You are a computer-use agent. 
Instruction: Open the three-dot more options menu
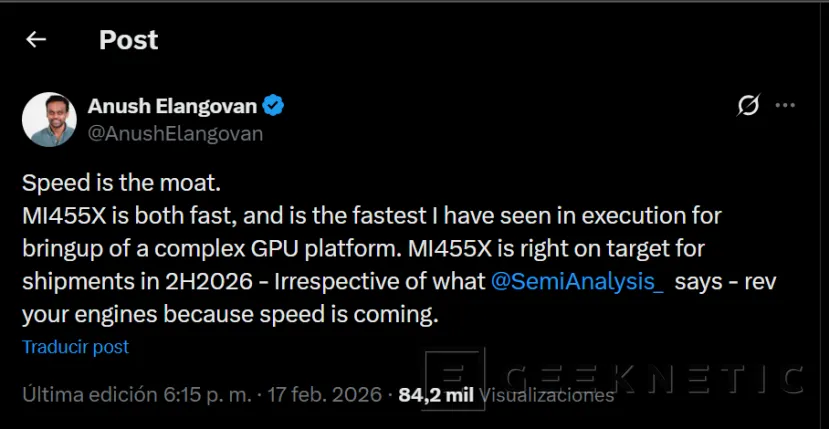tap(786, 106)
